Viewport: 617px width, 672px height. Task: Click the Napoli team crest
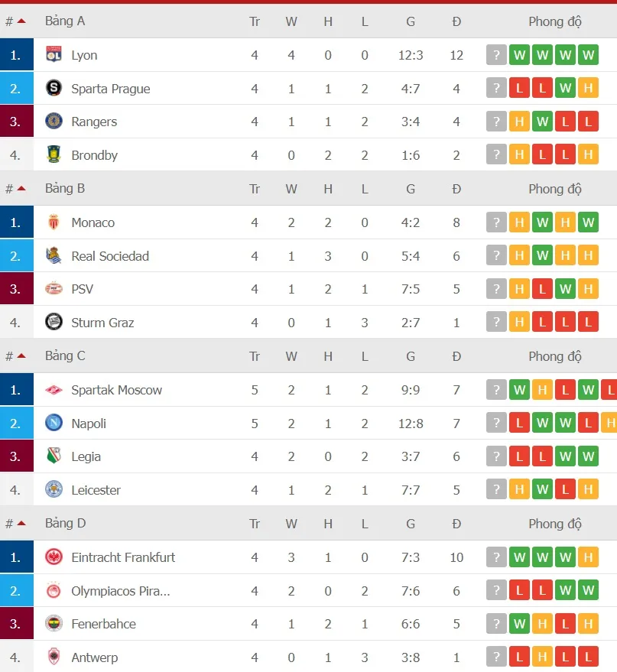tap(54, 423)
